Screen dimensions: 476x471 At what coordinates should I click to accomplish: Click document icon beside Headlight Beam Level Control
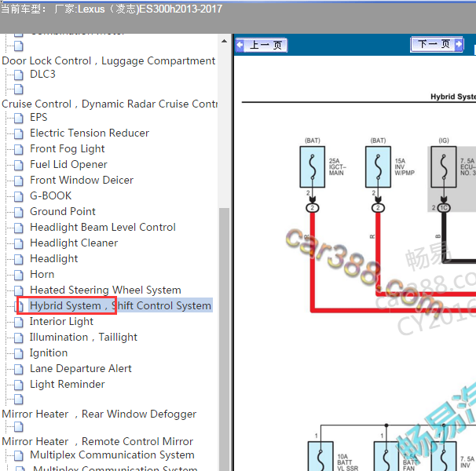point(19,228)
